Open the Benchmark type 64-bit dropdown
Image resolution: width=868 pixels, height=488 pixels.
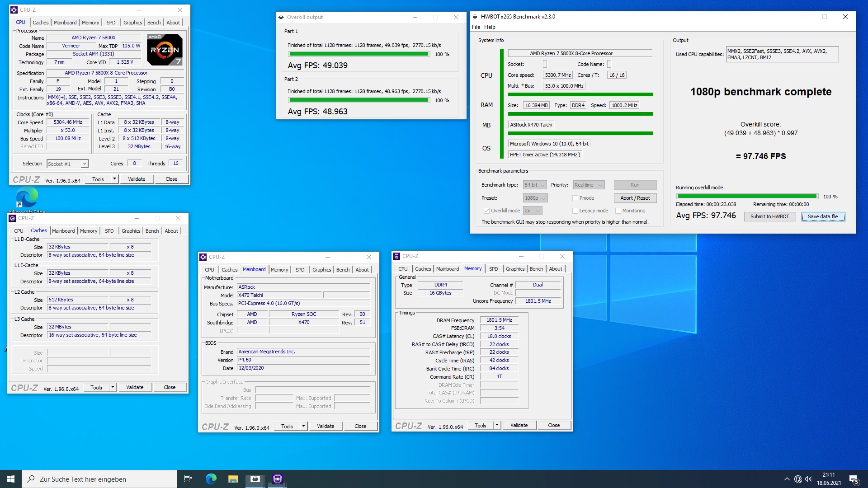coord(535,185)
